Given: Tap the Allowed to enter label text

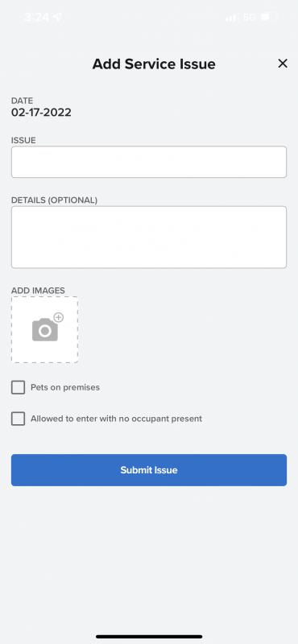Looking at the screenshot, I should pyautogui.click(x=116, y=419).
